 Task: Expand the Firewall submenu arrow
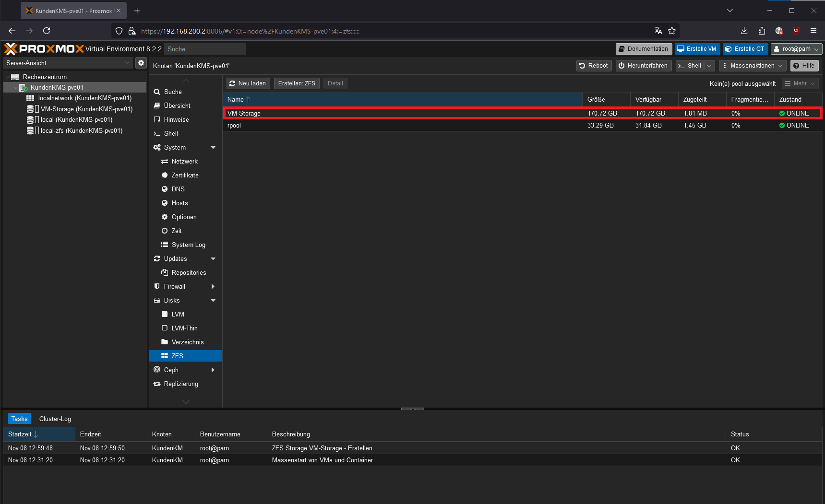click(x=213, y=287)
